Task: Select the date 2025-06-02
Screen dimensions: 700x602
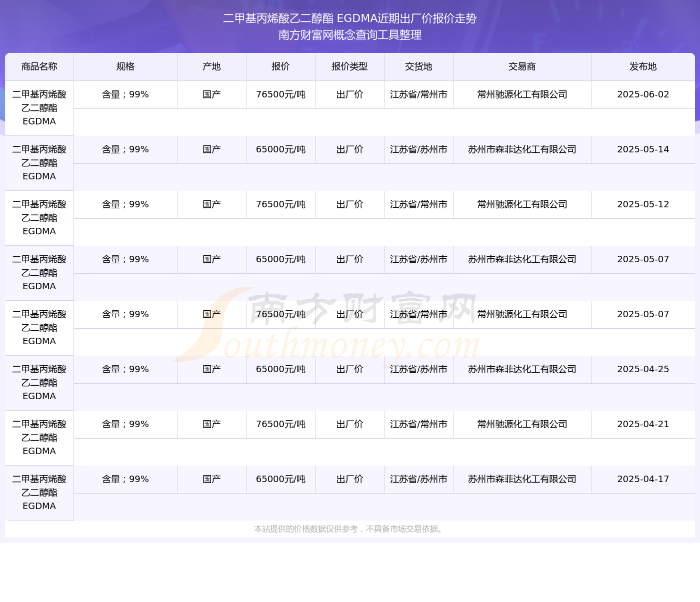Action: [643, 94]
